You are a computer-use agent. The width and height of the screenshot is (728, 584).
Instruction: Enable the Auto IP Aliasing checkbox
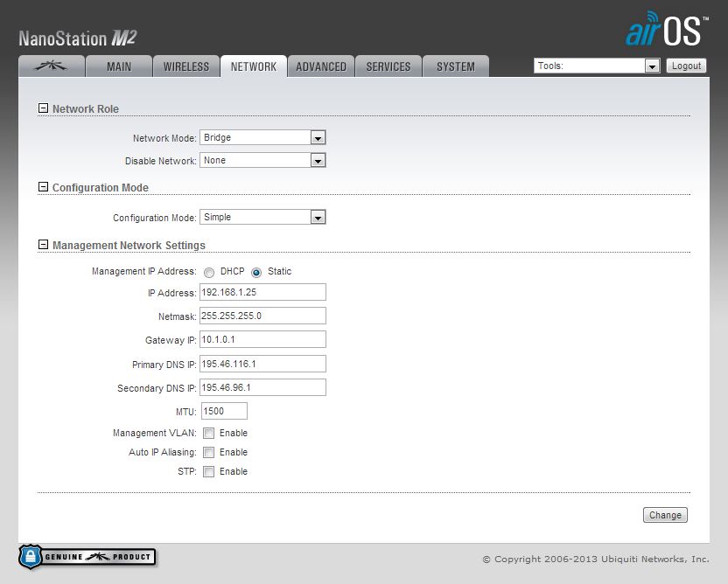pos(209,452)
